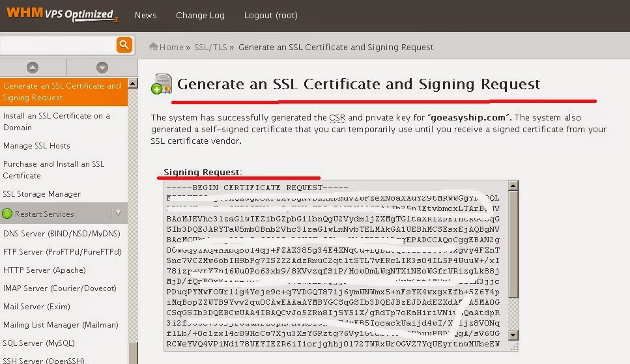Click inside the sidebar search field
630x364 pixels.
(58, 44)
